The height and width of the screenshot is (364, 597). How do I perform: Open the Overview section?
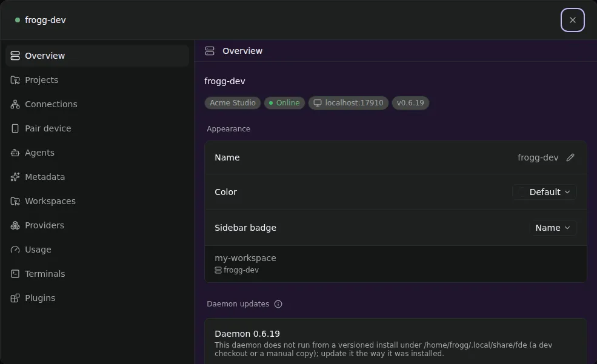(x=98, y=56)
